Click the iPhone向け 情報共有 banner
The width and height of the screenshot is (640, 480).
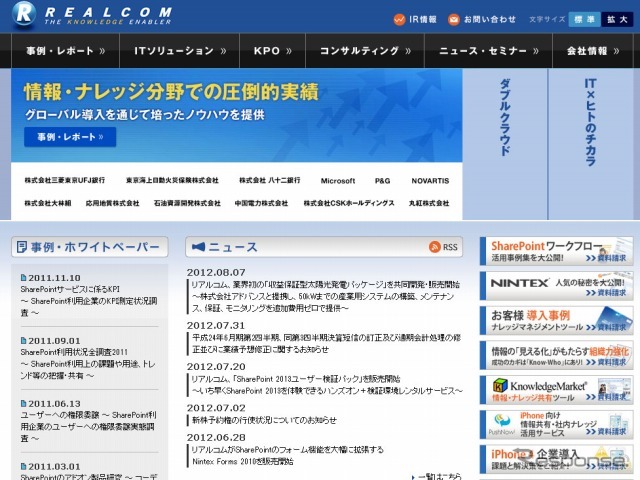click(x=556, y=424)
